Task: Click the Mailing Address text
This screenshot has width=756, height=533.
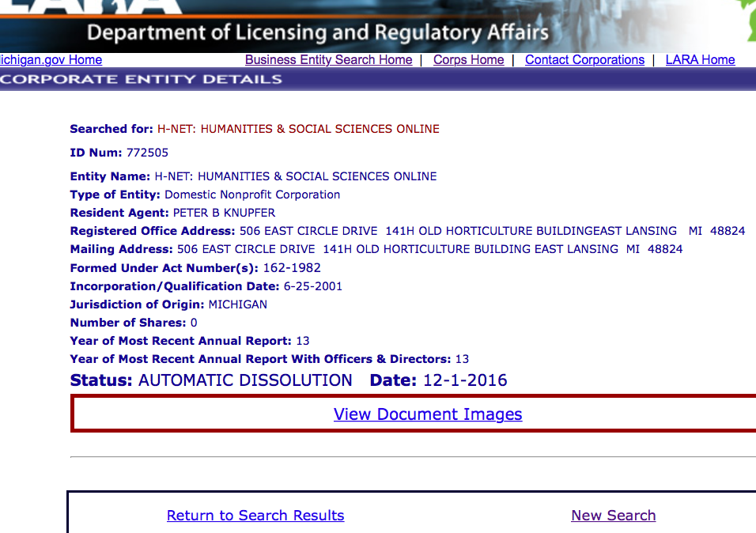Action: (x=429, y=249)
